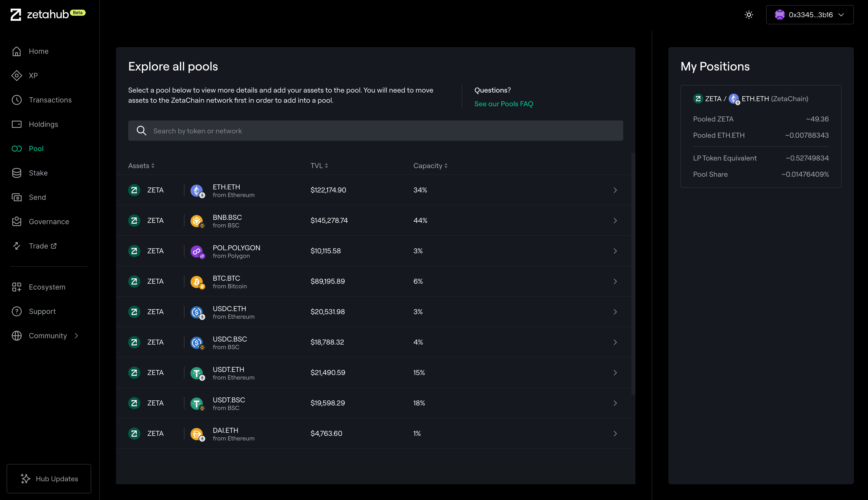The width and height of the screenshot is (868, 500).
Task: Open the Holdings wallet icon
Action: pyautogui.click(x=16, y=124)
